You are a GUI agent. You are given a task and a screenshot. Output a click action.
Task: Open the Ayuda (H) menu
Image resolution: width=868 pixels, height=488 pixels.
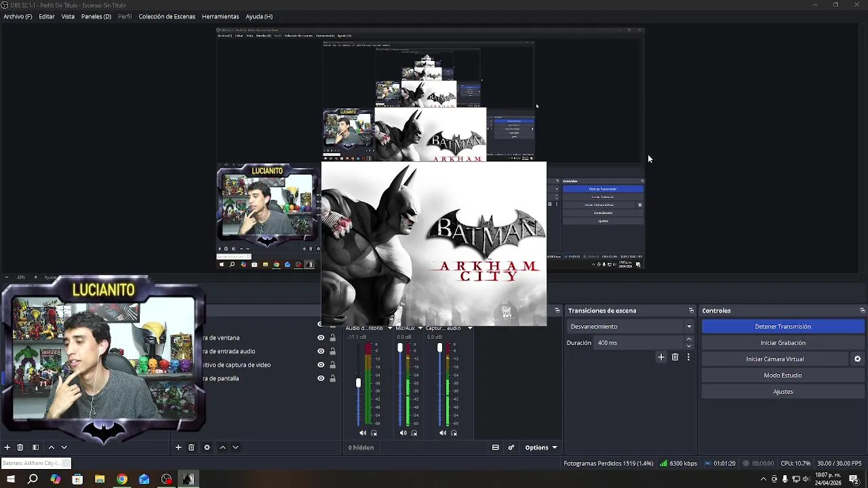point(259,16)
